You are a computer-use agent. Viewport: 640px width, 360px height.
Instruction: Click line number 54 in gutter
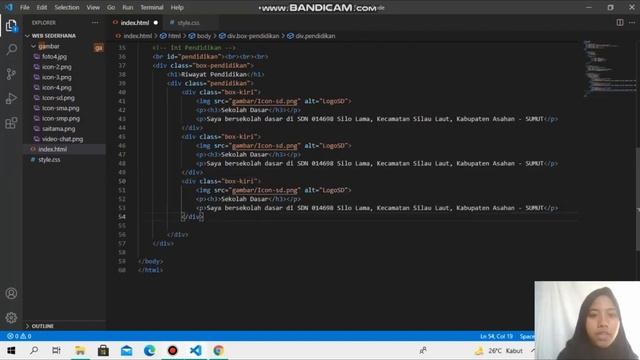[x=122, y=217]
